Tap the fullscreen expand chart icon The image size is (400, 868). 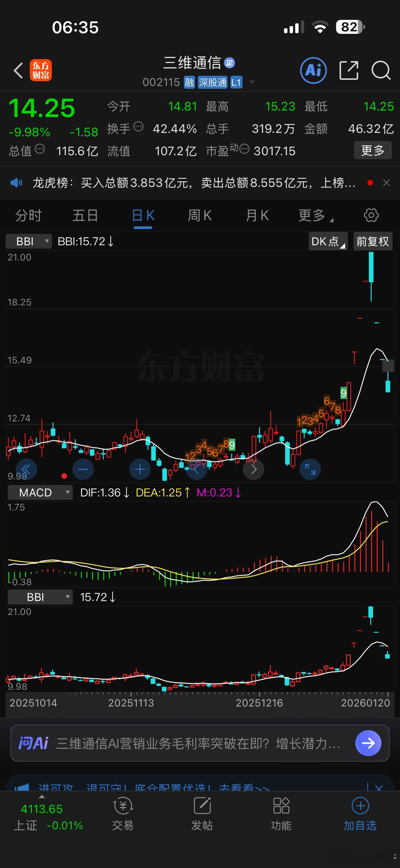(310, 469)
